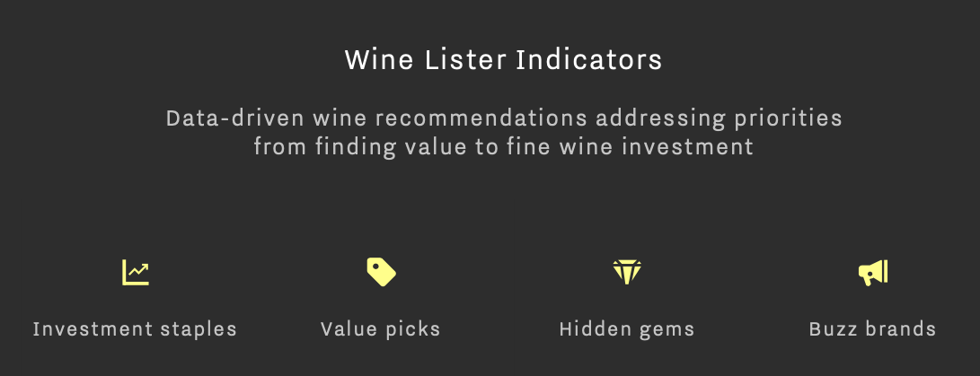The width and height of the screenshot is (980, 376).
Task: Choose the Buzz brands label
Action: (872, 328)
